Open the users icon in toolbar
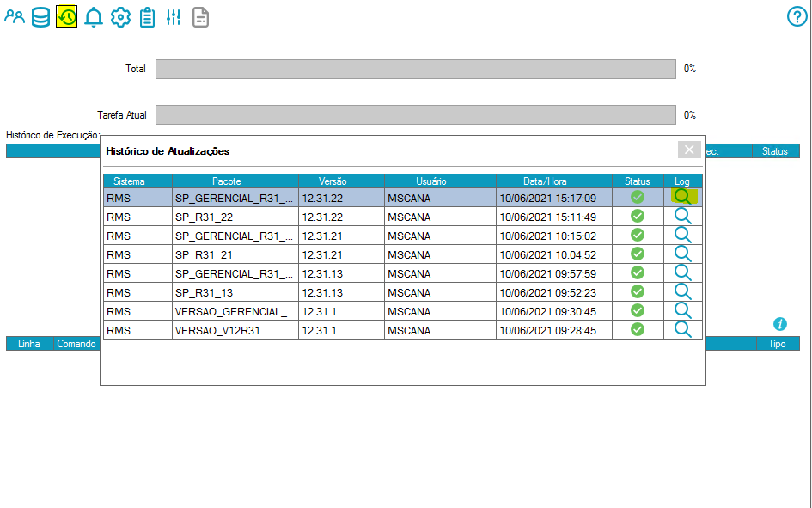Image resolution: width=812 pixels, height=508 pixels. [x=15, y=17]
